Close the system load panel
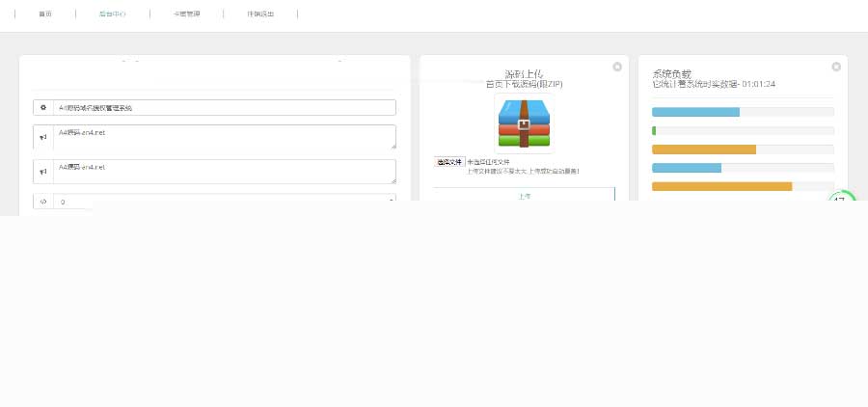Image resolution: width=868 pixels, height=407 pixels. [x=836, y=67]
